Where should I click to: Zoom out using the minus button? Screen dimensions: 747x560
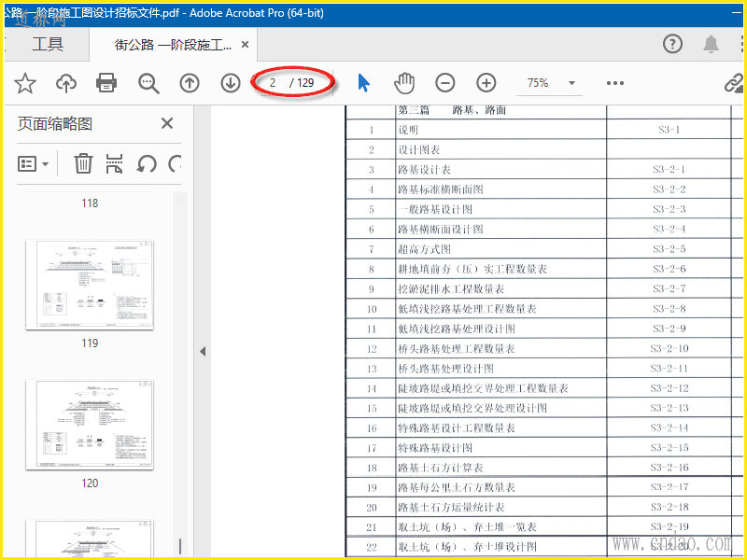(445, 83)
